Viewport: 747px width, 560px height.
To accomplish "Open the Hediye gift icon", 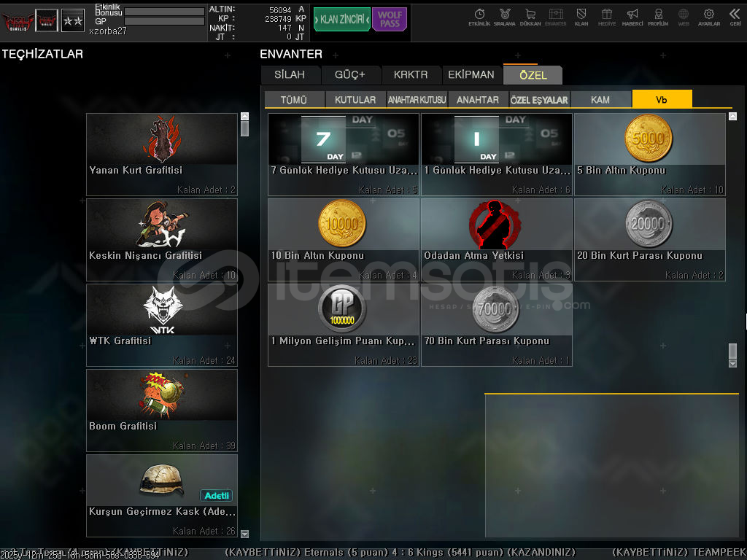I will 607,17.
